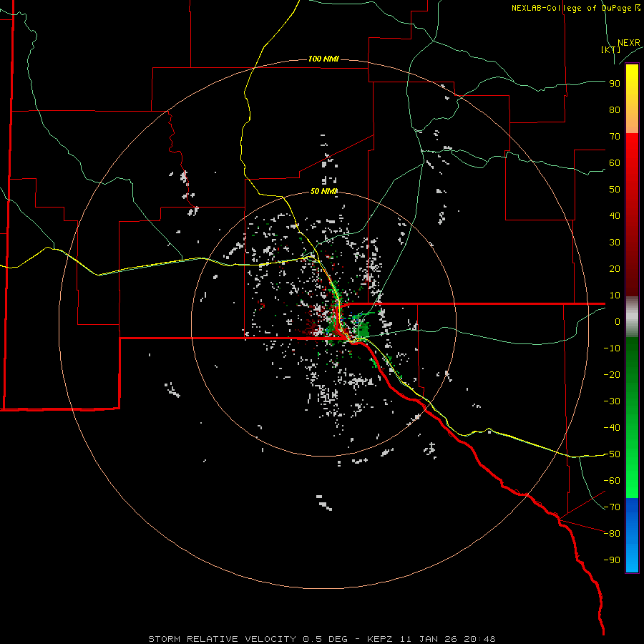
Task: Select the 20 value on the velocity scale
Action: click(x=615, y=268)
